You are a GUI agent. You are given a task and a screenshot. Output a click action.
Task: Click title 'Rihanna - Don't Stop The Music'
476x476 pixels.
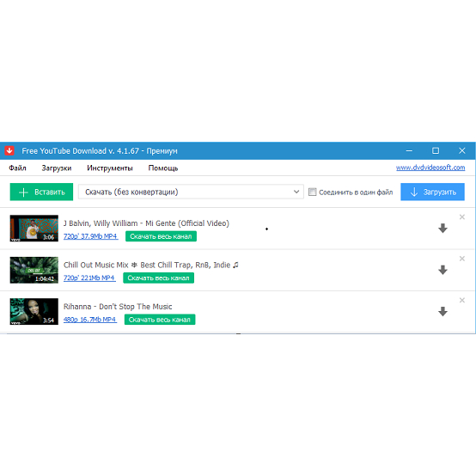(x=118, y=307)
